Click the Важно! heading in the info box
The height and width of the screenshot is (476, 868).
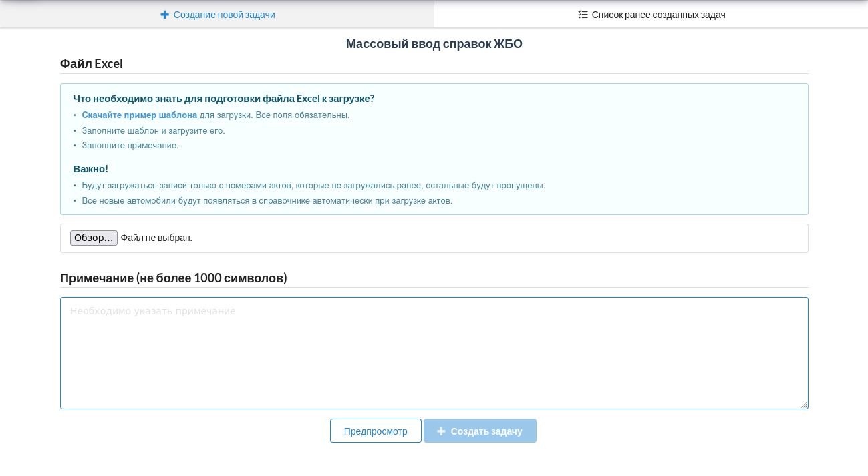tap(90, 169)
